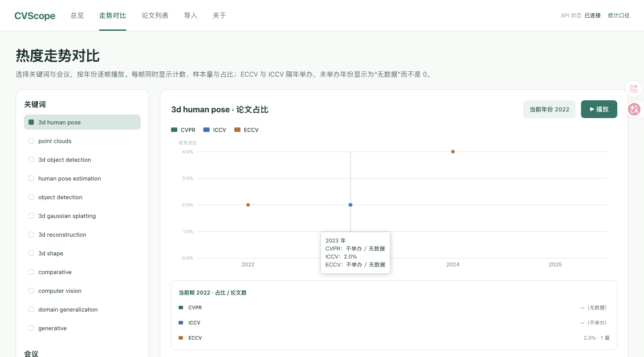Open the 总览 tab
644x357 pixels.
pyautogui.click(x=77, y=16)
